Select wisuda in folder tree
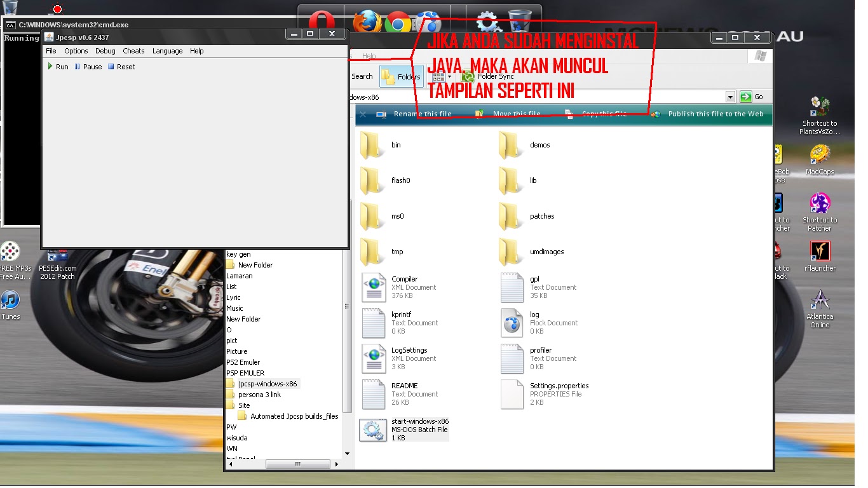This screenshot has width=868, height=488. (237, 438)
